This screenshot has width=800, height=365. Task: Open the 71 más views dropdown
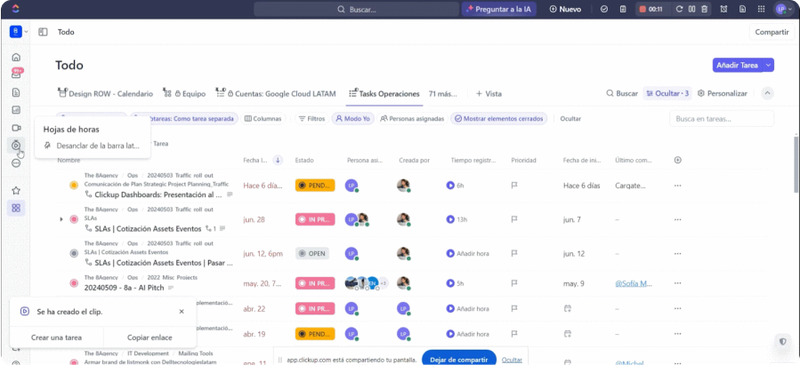point(443,94)
